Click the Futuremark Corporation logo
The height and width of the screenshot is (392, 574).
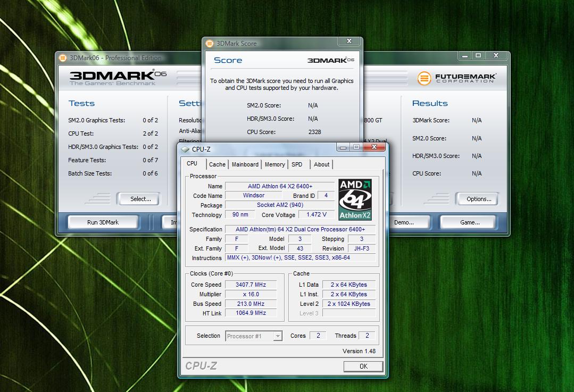click(456, 78)
